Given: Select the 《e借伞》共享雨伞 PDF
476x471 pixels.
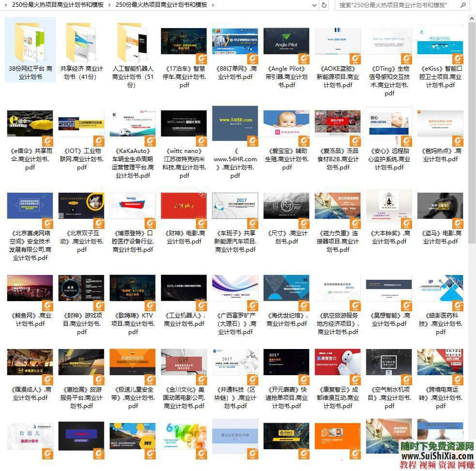Looking at the screenshot, I should (x=30, y=140).
